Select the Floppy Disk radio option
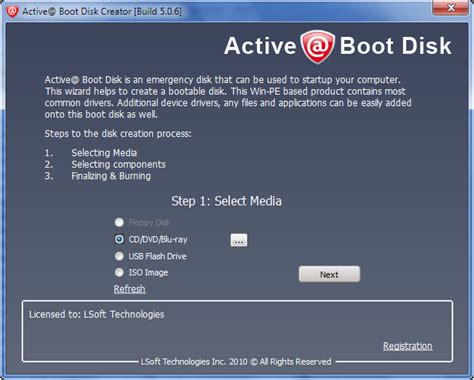This screenshot has height=380, width=474. click(119, 222)
